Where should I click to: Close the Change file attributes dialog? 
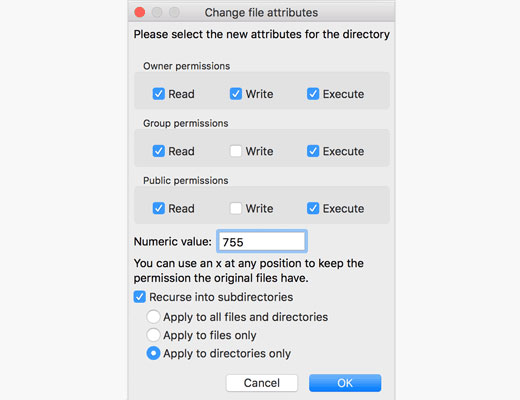140,12
